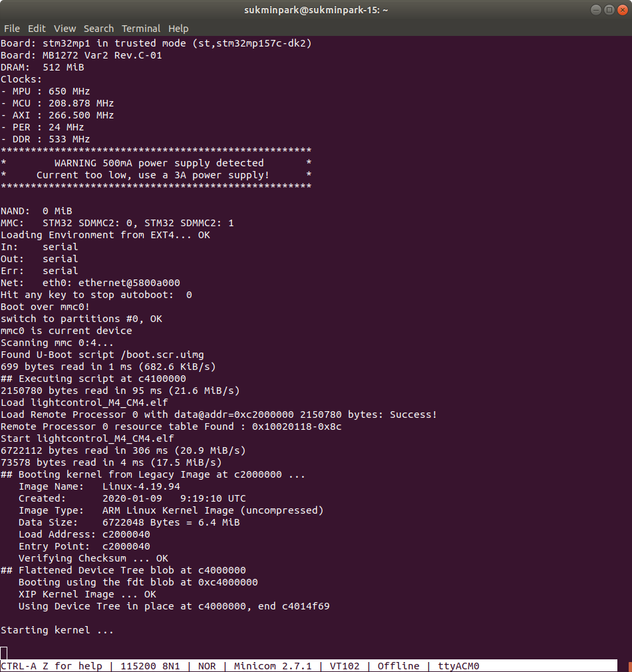The image size is (632, 672).
Task: Click the VT102 terminal type label
Action: pos(345,666)
